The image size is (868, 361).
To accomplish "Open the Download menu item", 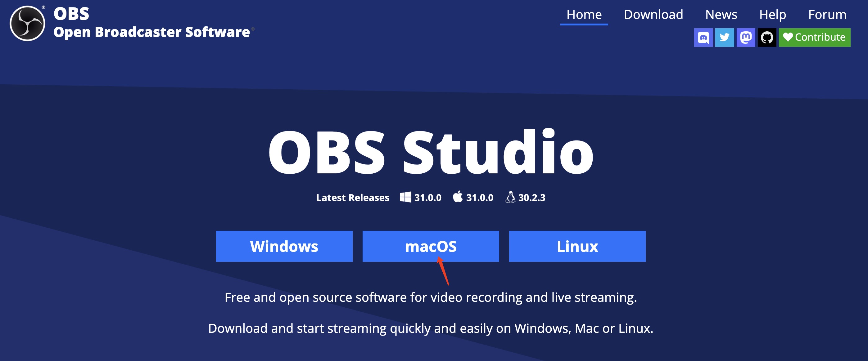I will pyautogui.click(x=653, y=15).
